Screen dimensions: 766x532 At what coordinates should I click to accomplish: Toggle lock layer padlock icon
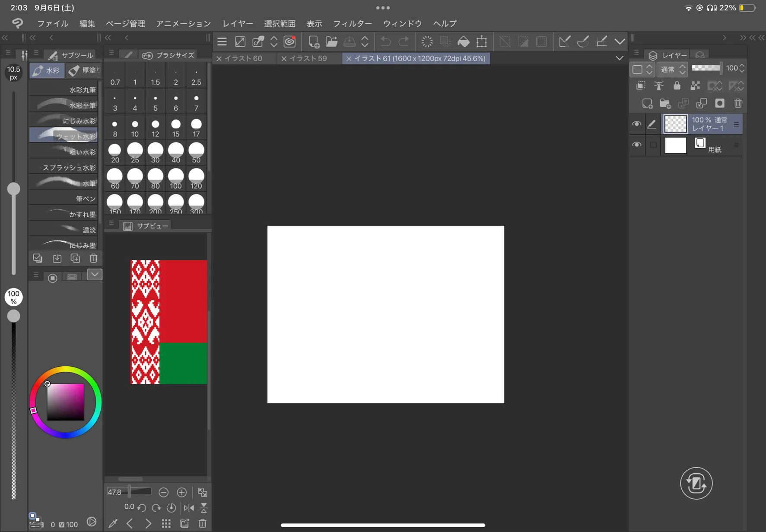coord(677,86)
